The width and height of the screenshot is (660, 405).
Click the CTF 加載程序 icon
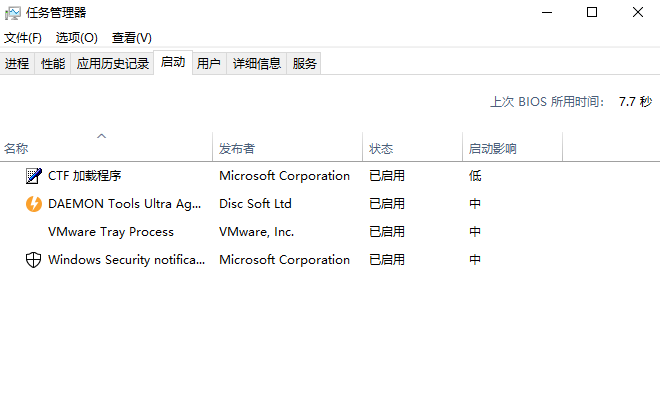pyautogui.click(x=33, y=176)
